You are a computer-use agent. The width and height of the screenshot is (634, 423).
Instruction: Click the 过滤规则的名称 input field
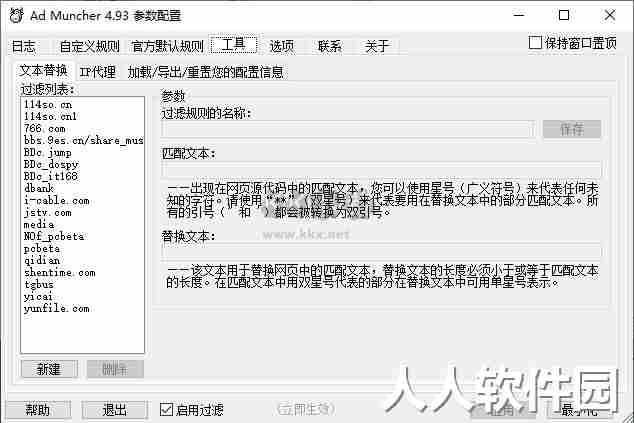pyautogui.click(x=348, y=130)
